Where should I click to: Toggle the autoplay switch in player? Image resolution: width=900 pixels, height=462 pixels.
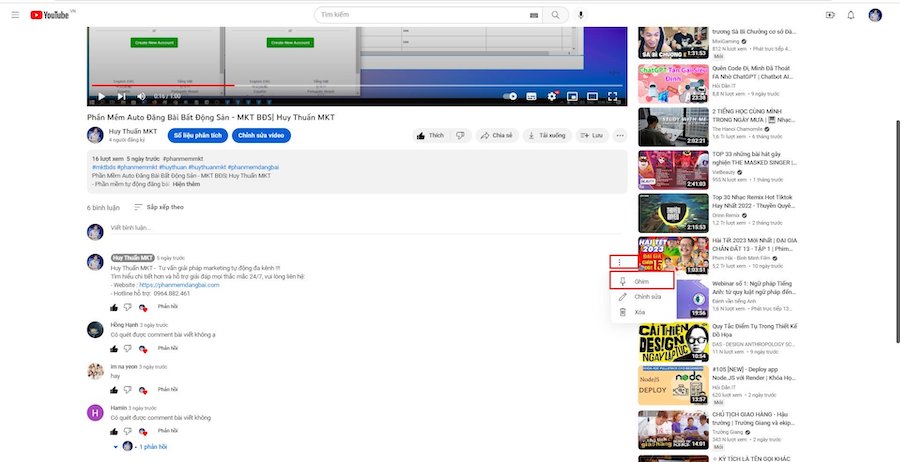pyautogui.click(x=510, y=96)
